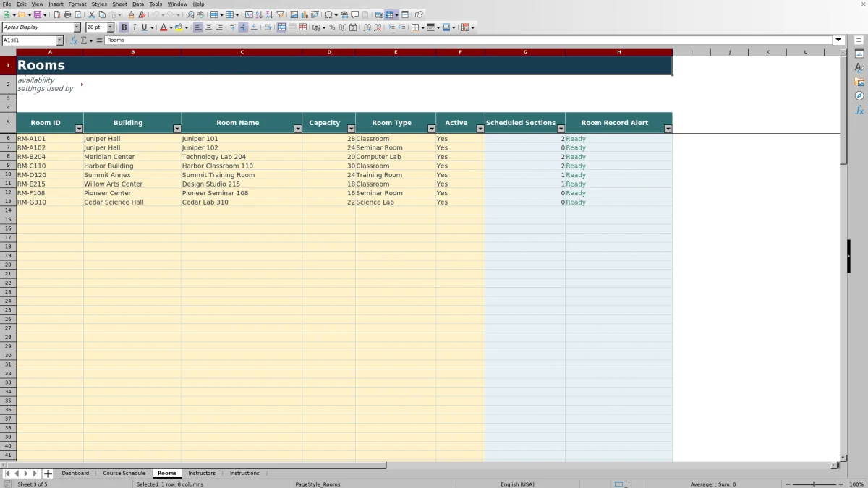Click the formula input line showing Rooms

coord(469,40)
